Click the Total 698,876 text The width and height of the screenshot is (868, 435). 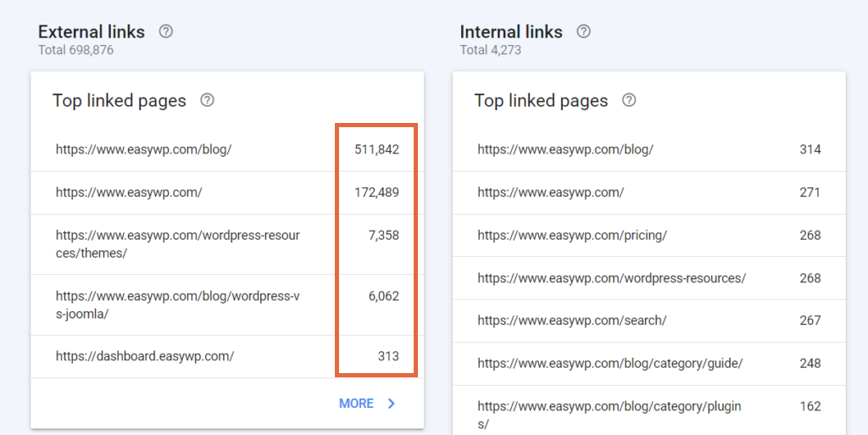coord(75,50)
